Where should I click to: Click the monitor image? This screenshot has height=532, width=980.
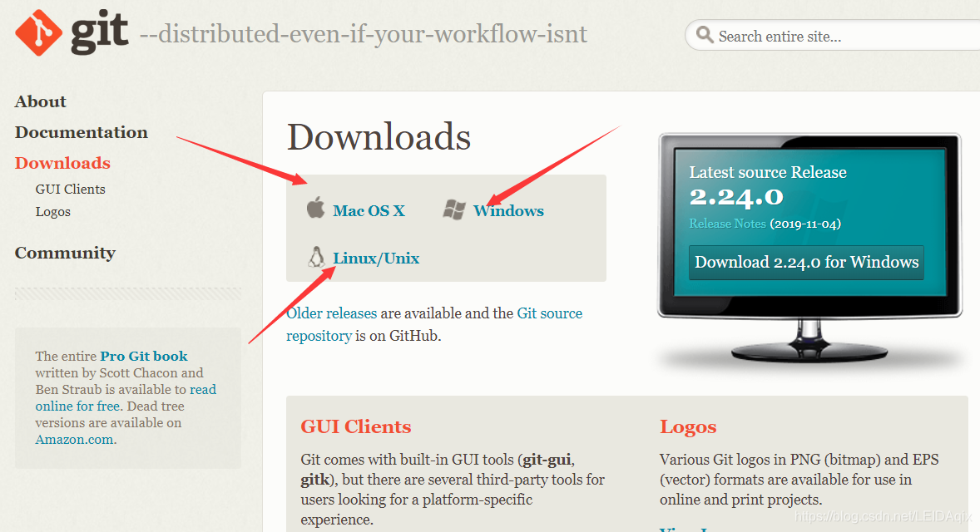pyautogui.click(x=810, y=247)
